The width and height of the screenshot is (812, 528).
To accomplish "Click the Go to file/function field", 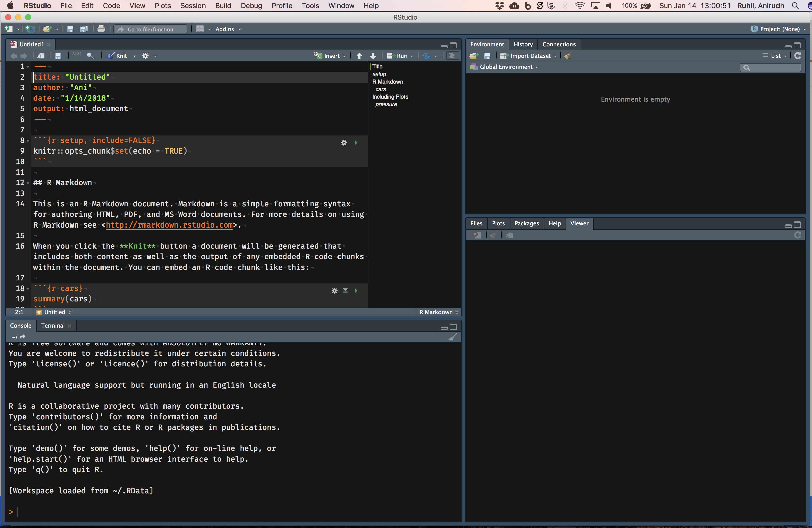I will (x=150, y=29).
